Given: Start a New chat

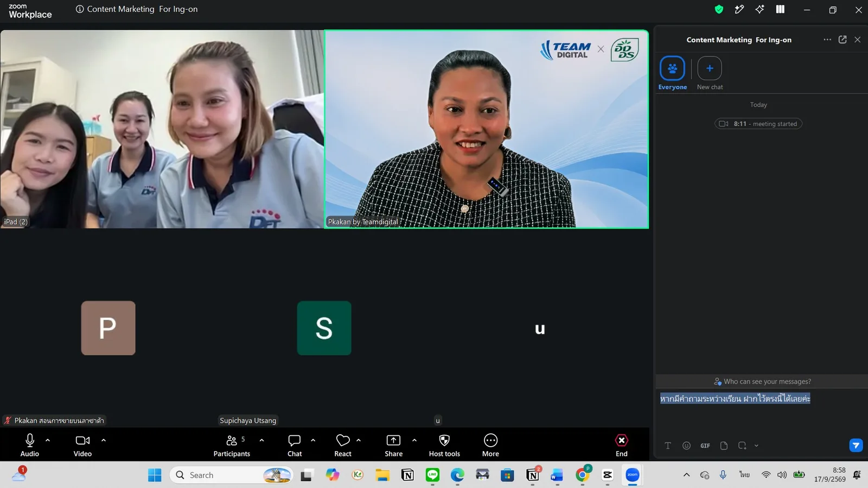Looking at the screenshot, I should point(710,73).
